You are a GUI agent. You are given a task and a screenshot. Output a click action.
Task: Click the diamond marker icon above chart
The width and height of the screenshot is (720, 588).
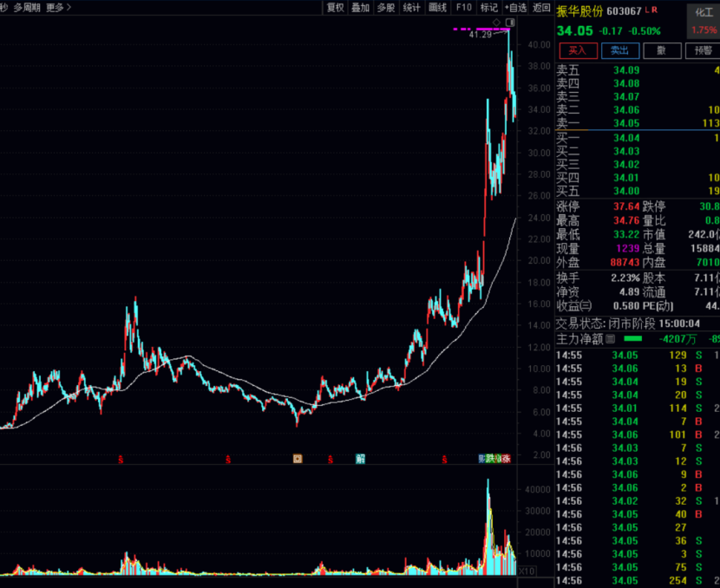click(x=495, y=22)
